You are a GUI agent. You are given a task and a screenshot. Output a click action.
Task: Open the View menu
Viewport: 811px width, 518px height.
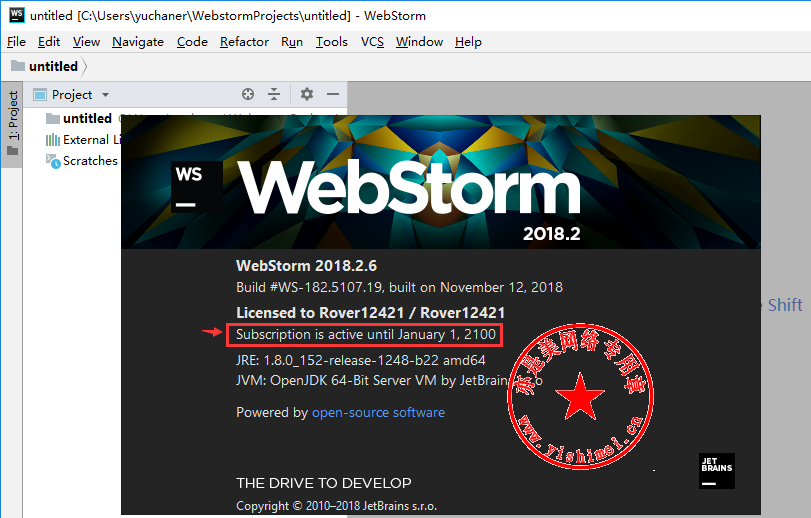86,42
